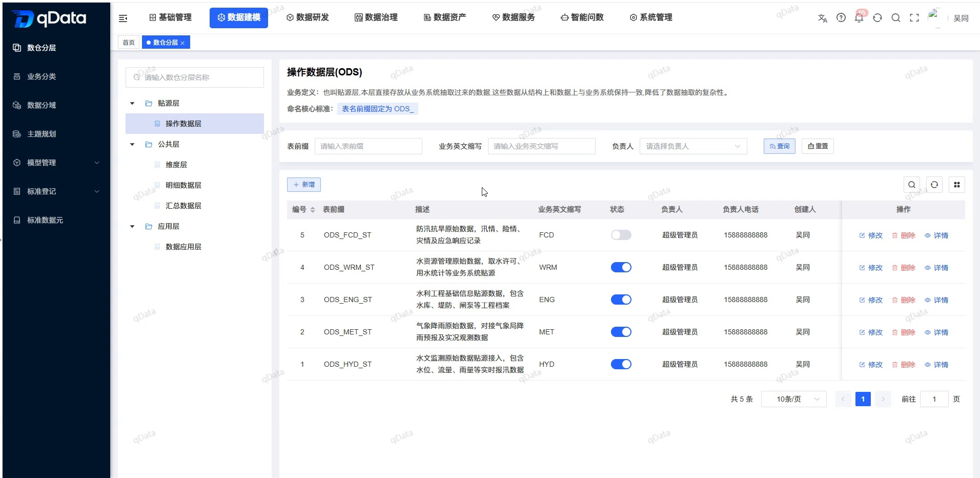The width and height of the screenshot is (980, 478).
Task: Switch to 基础管理 top menu
Action: (x=170, y=17)
